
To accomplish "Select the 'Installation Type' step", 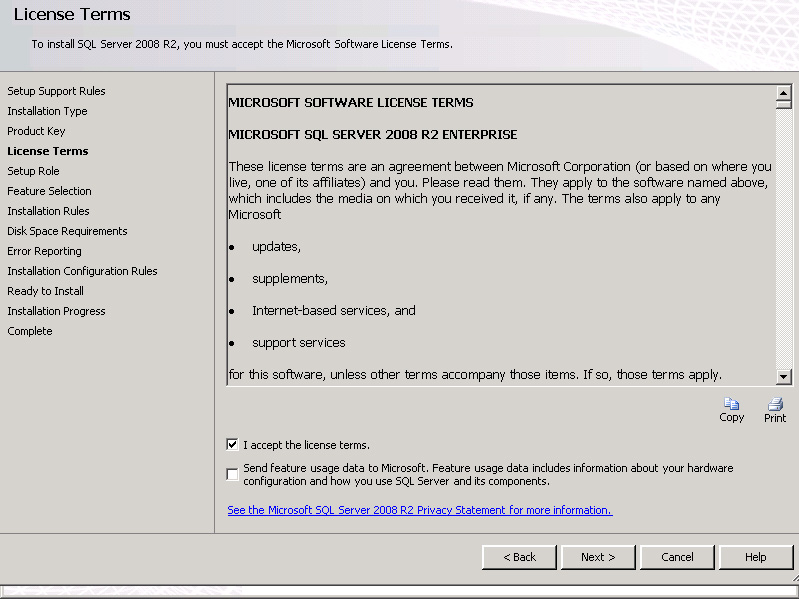I will (x=47, y=111).
